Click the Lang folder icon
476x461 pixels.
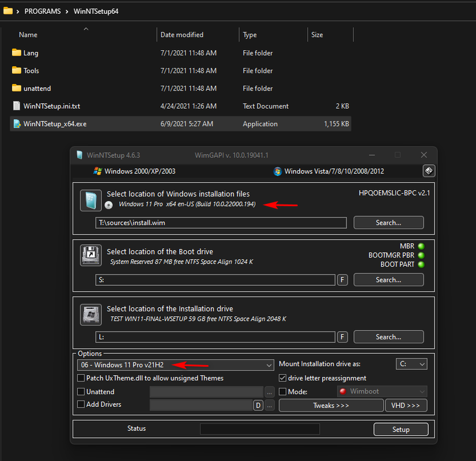16,52
